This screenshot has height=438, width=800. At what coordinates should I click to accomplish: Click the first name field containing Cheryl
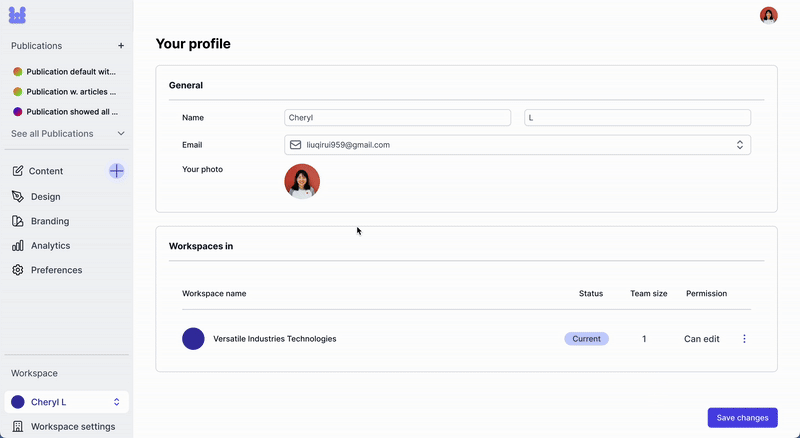coord(397,117)
